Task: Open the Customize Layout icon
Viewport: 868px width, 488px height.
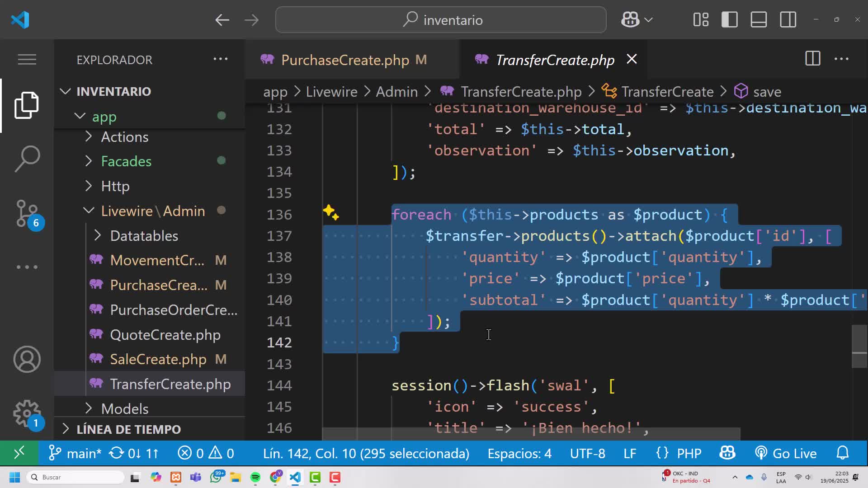Action: pyautogui.click(x=701, y=20)
